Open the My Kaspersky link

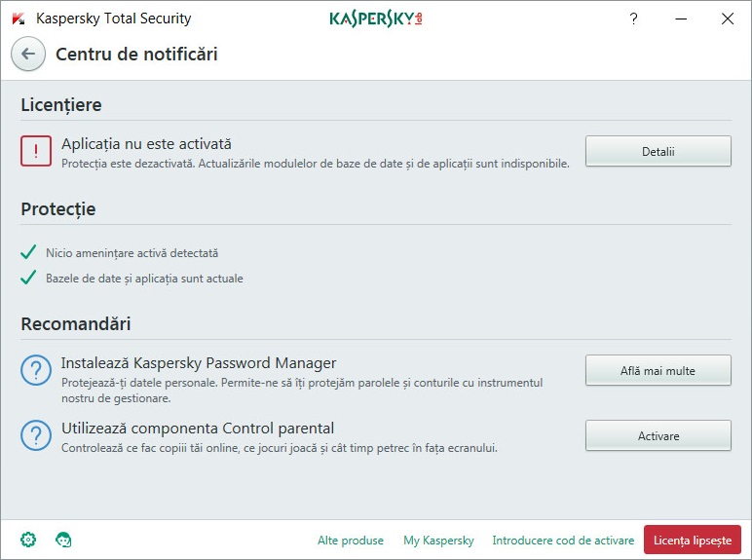(x=438, y=541)
